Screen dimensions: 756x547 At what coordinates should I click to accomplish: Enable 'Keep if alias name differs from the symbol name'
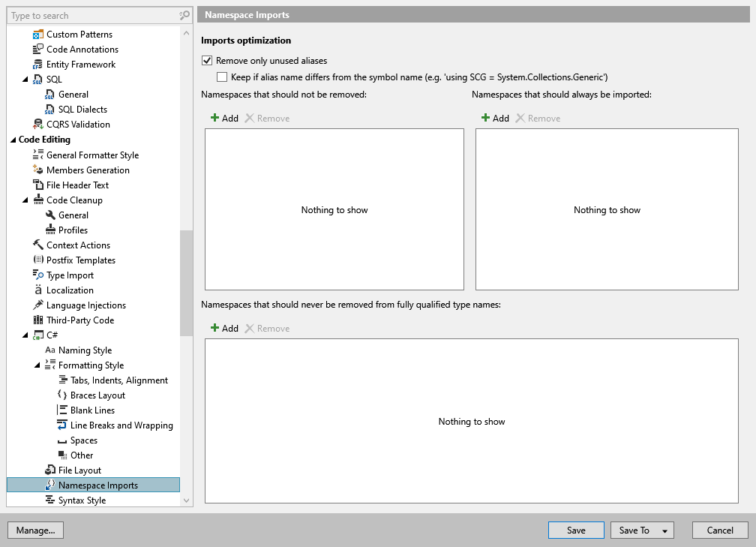pos(222,77)
